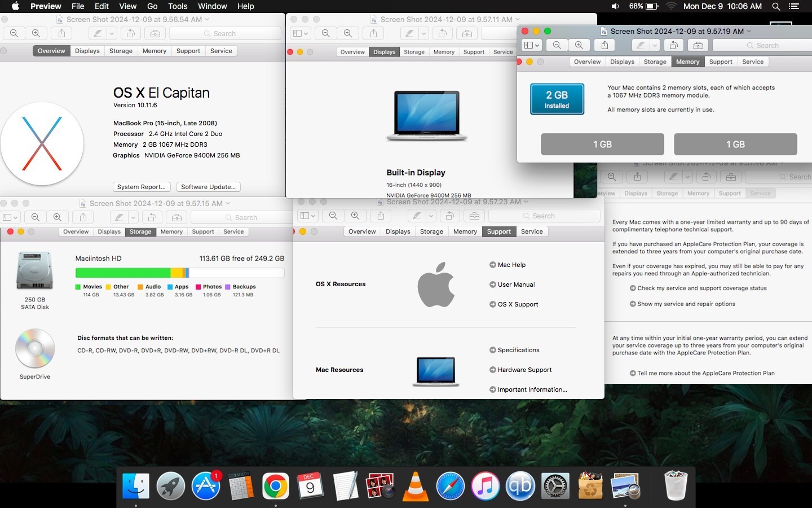Click the Search field in 9.56.54 AM window
Viewport: 812px width, 508px height.
pos(225,34)
